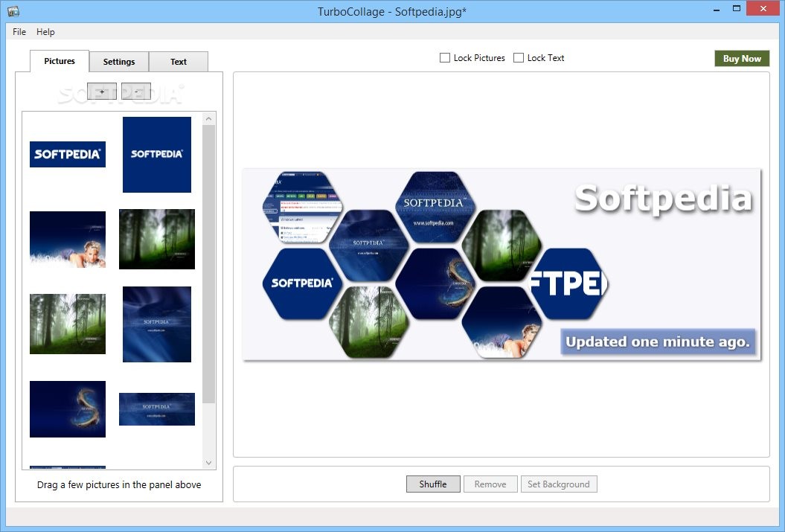This screenshot has width=785, height=532.
Task: Select the bottom green forest hexagon in collage
Action: click(x=368, y=322)
